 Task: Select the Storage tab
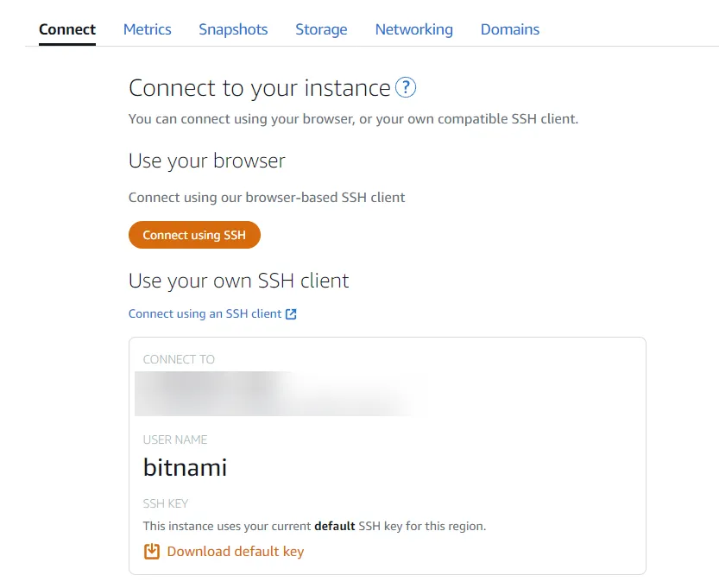pos(321,29)
